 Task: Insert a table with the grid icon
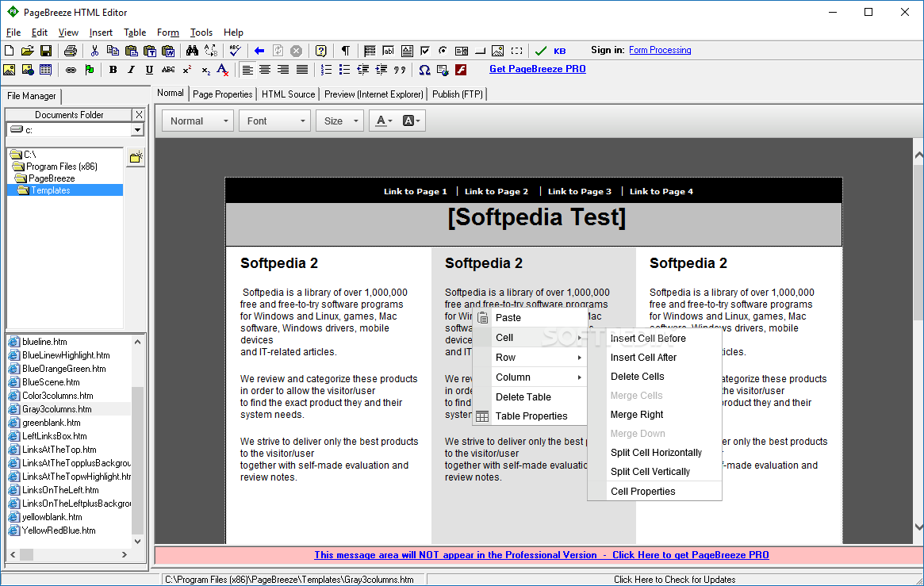click(x=45, y=70)
